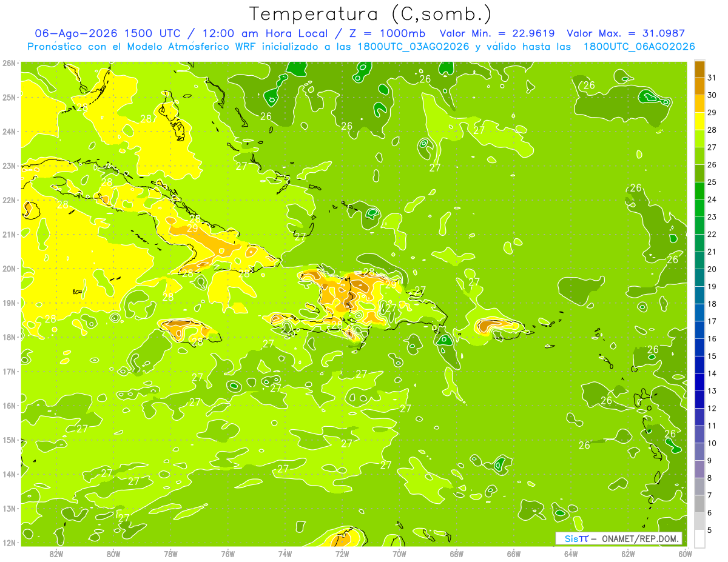The height and width of the screenshot is (562, 728).
Task: Click the "62W" longitude axis label
Action: (x=628, y=553)
